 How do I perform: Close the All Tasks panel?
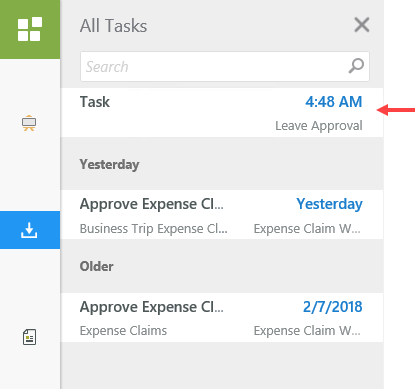pyautogui.click(x=362, y=25)
